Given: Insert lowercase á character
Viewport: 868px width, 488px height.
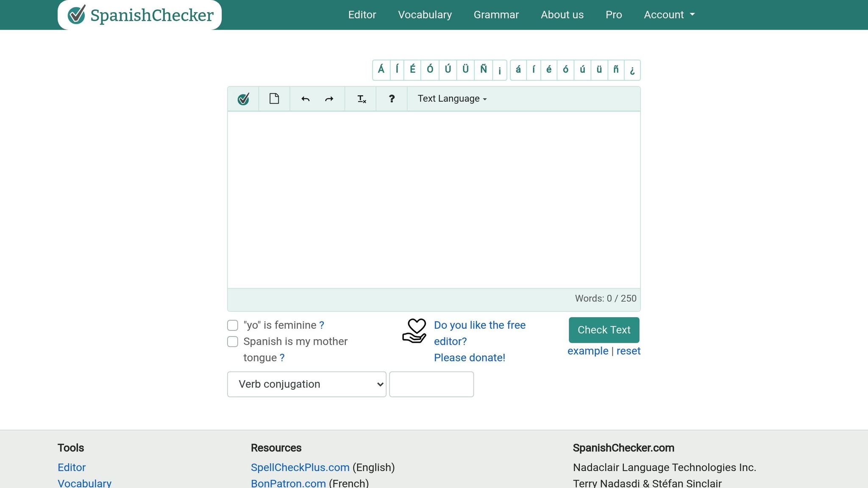Looking at the screenshot, I should (x=518, y=70).
